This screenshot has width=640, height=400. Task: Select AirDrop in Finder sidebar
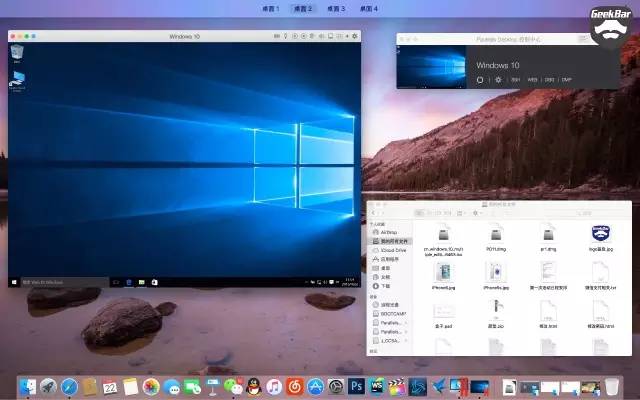click(x=385, y=232)
